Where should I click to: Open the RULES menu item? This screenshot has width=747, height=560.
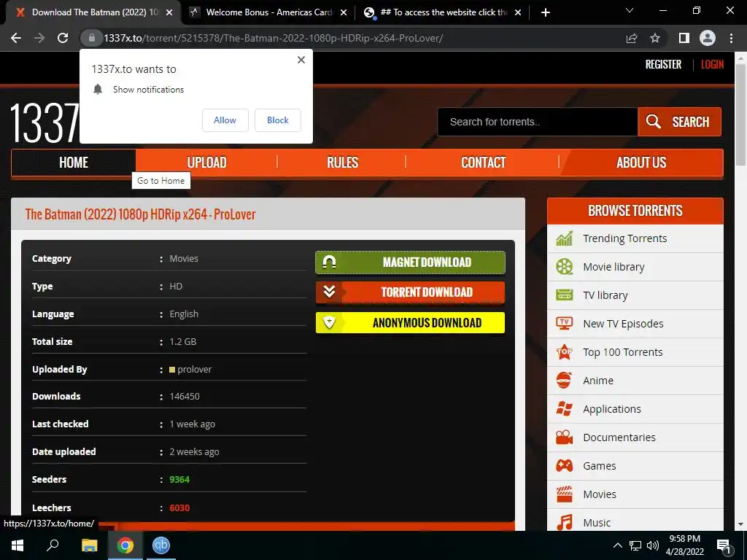coord(342,163)
